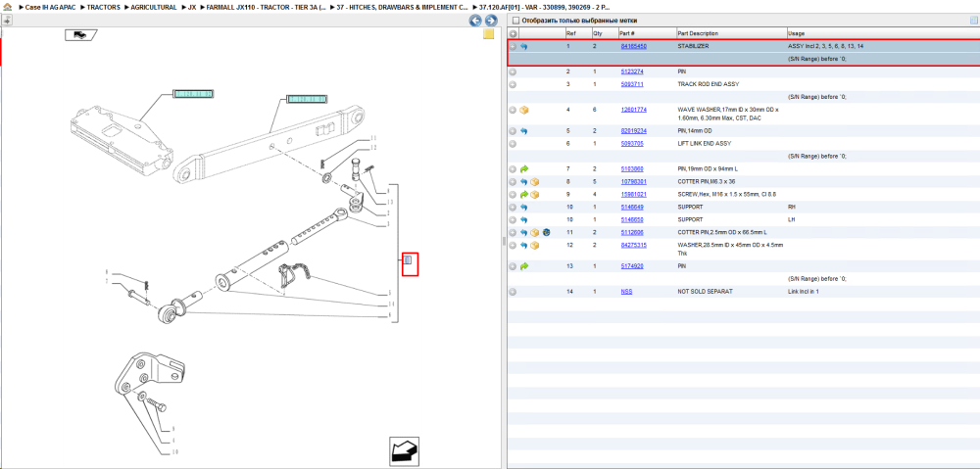Click the blue arrow beside part 5146649
This screenshot has height=469, width=980.
(523, 208)
